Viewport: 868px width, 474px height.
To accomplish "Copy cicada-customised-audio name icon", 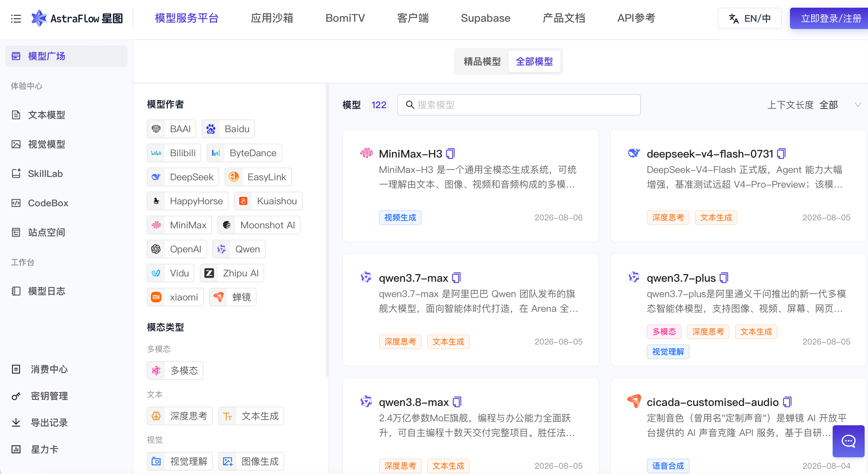I will click(787, 402).
